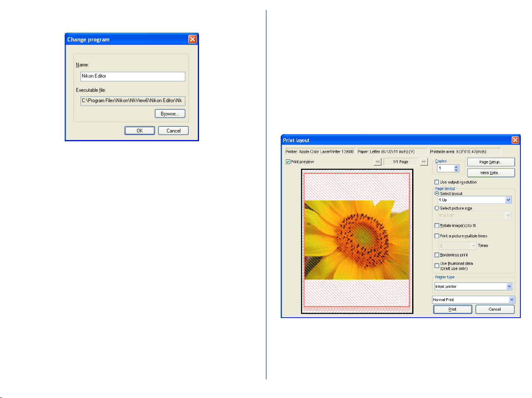The image size is (532, 398).
Task: Enable Use output resolution
Action: point(437,182)
